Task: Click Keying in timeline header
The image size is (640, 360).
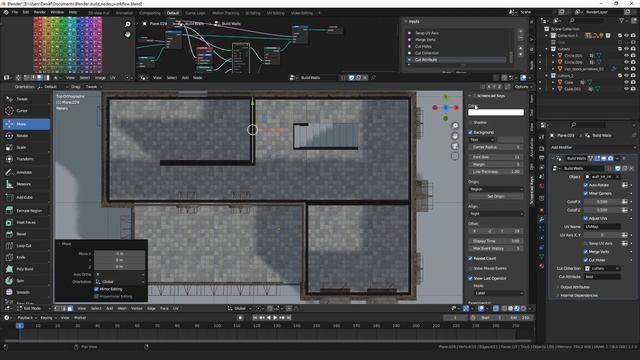Action: point(48,318)
